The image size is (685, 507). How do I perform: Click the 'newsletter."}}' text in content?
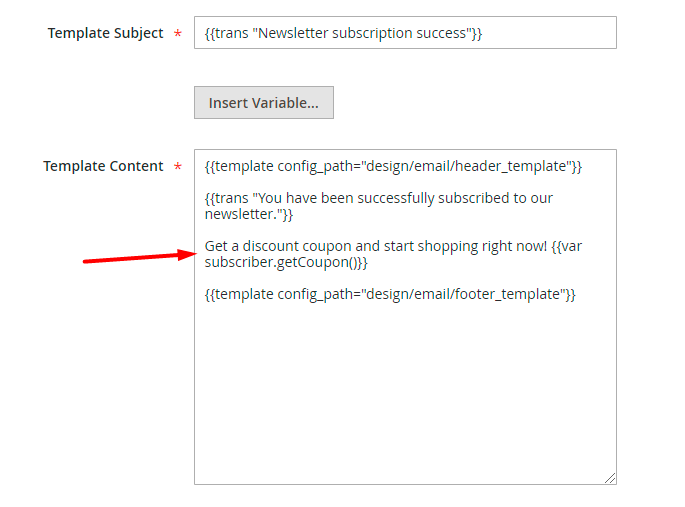249,214
